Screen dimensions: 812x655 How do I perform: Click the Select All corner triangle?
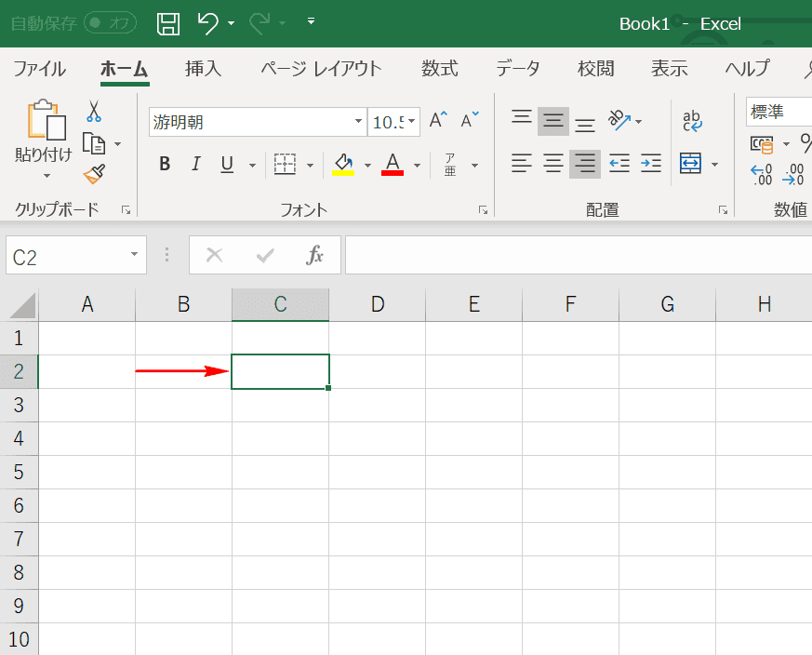(22, 305)
